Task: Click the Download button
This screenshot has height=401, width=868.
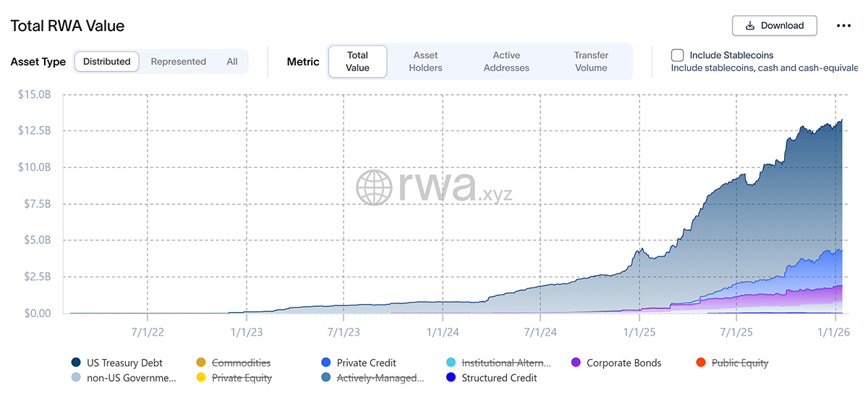Action: point(774,25)
